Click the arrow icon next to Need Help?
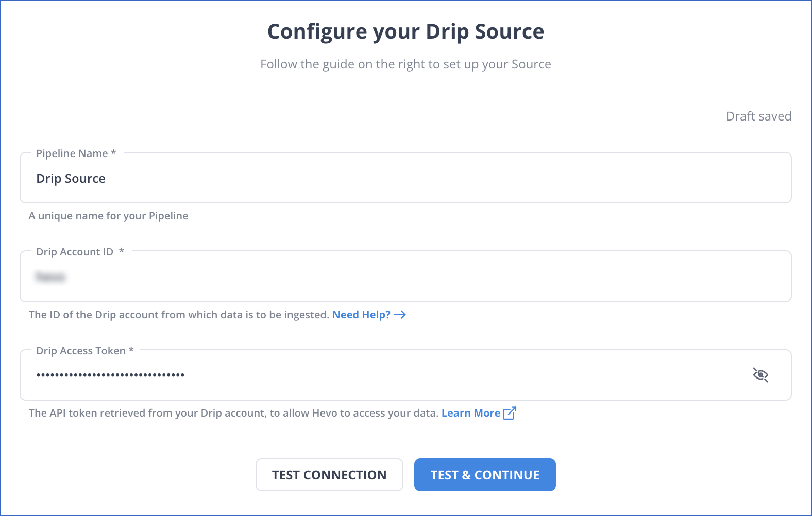Screen dimensions: 812x516 click(400, 315)
